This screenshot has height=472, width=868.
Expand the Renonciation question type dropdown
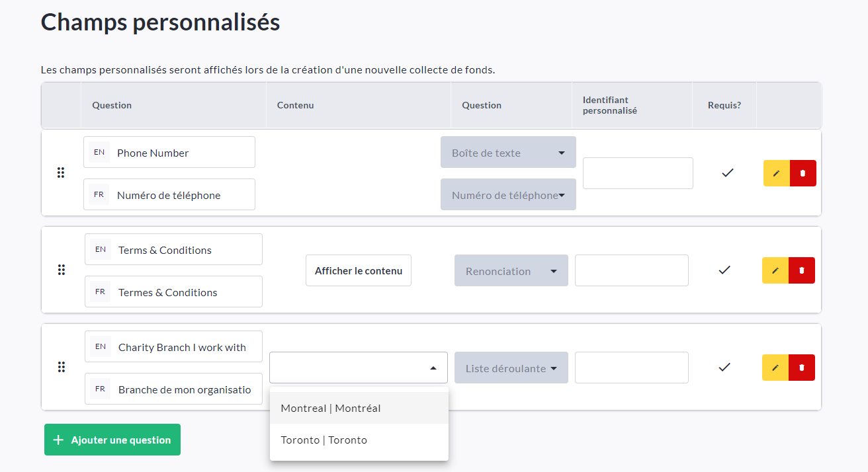(511, 271)
